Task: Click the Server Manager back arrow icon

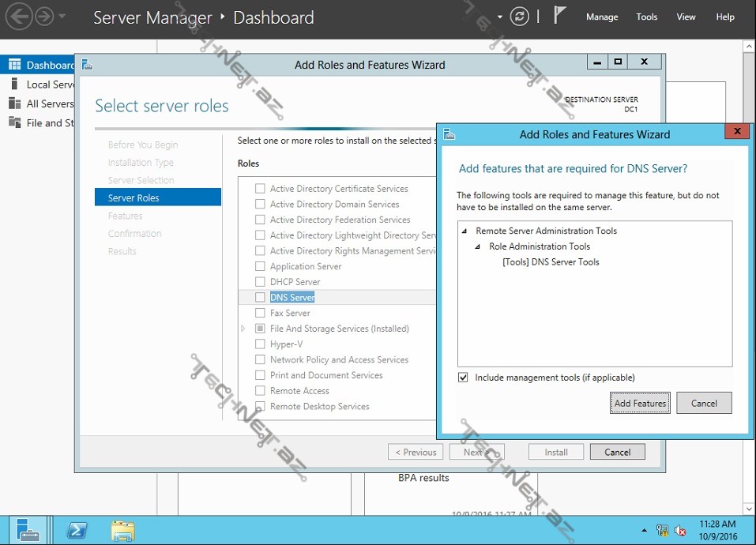Action: (19, 16)
